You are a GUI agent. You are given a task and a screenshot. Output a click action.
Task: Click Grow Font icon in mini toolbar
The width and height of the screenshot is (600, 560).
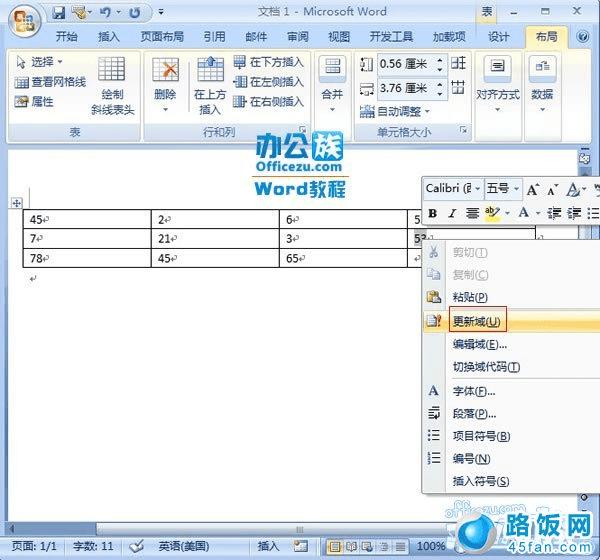pyautogui.click(x=533, y=189)
